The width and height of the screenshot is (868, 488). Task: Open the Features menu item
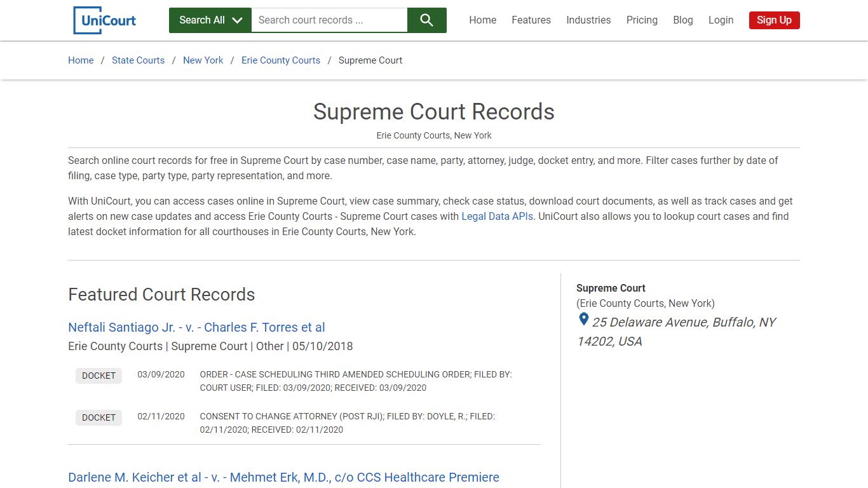[531, 20]
